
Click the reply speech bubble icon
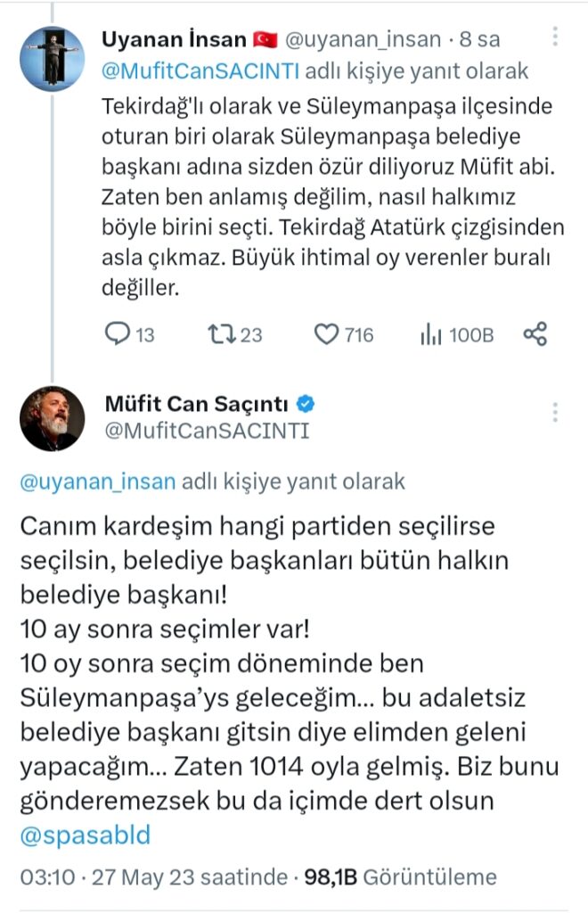pos(118,334)
